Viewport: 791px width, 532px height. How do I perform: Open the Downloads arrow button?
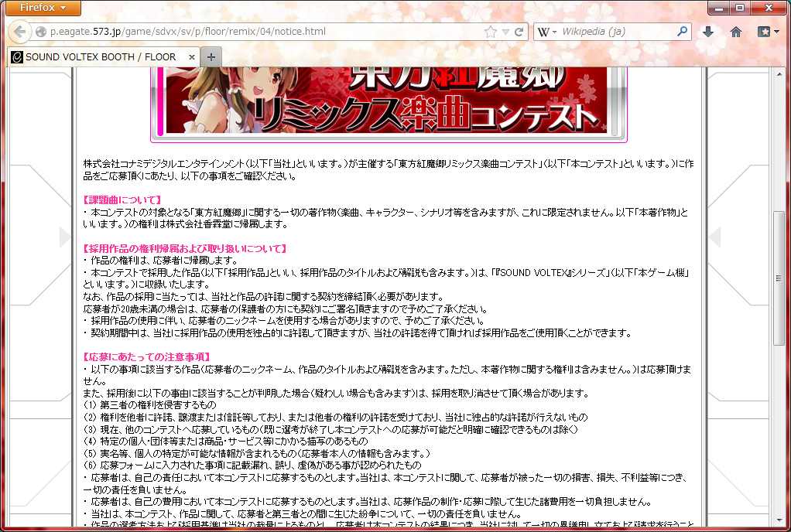pyautogui.click(x=707, y=32)
